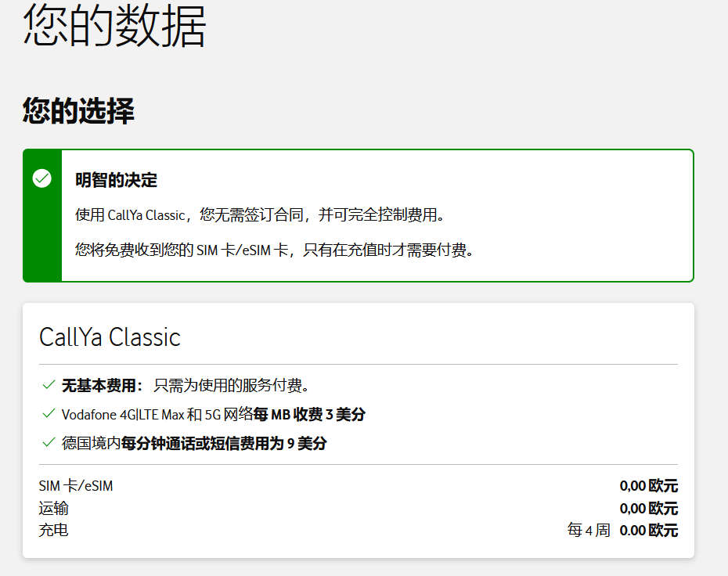The image size is (728, 576).
Task: Click the 运输 price 0,00 欧元
Action: coord(649,508)
